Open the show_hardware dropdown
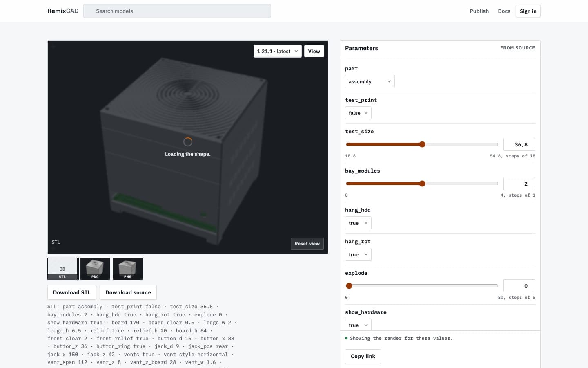The width and height of the screenshot is (588, 368). click(x=358, y=325)
